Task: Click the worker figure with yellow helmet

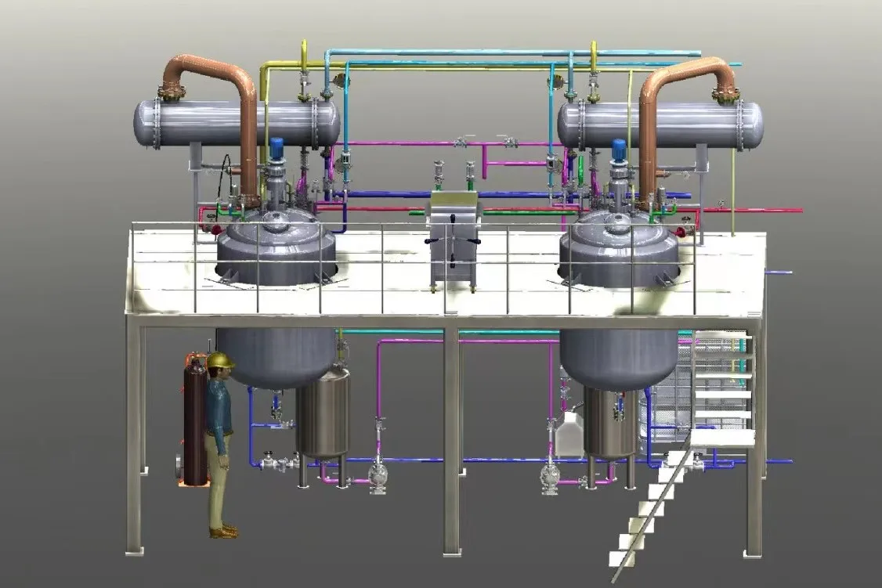Action: point(220,438)
